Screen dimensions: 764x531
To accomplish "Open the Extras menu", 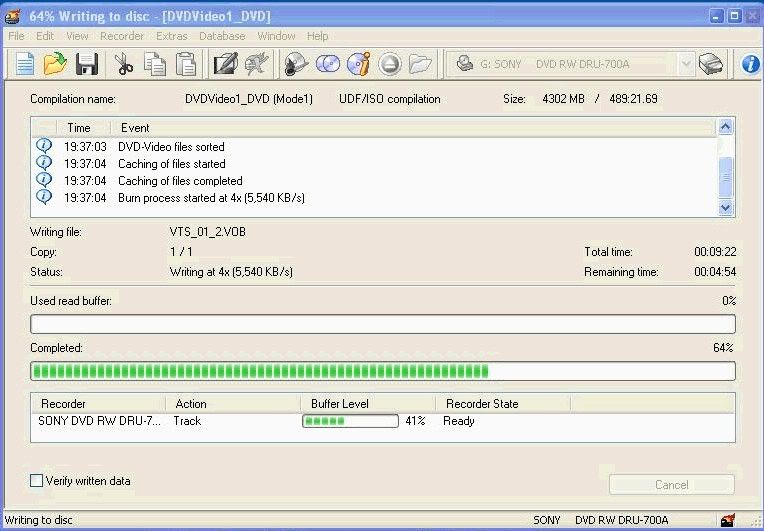I will [x=171, y=36].
